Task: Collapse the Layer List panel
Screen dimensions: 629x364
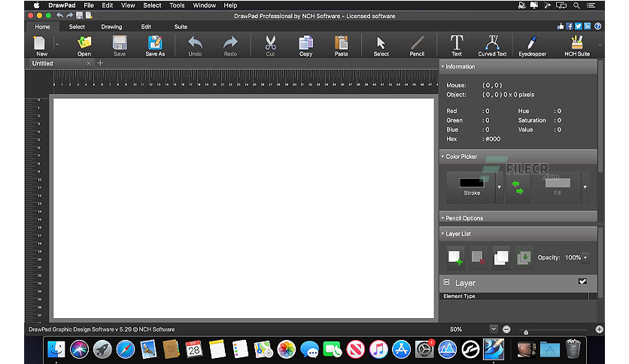Action: coord(443,233)
